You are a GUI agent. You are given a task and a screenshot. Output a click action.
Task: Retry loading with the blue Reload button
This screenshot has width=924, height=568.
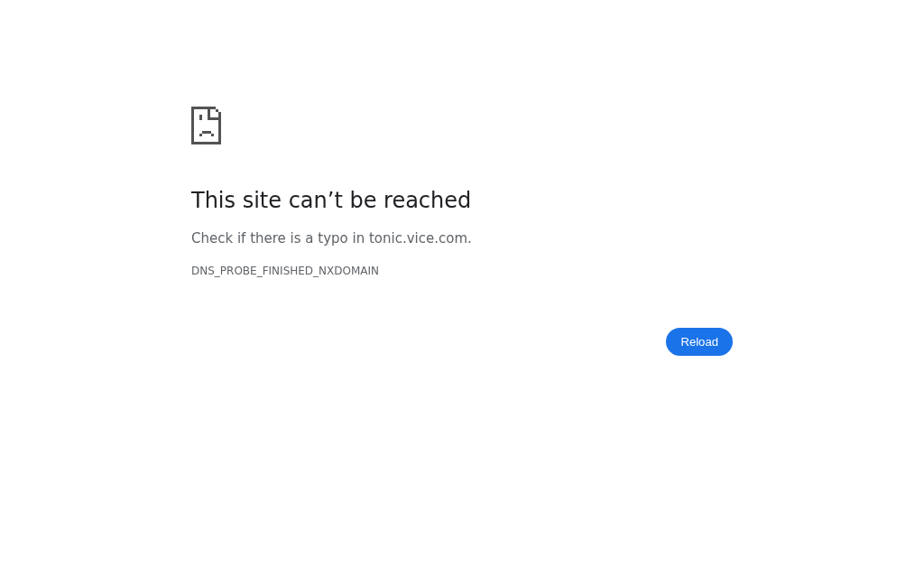tap(699, 342)
